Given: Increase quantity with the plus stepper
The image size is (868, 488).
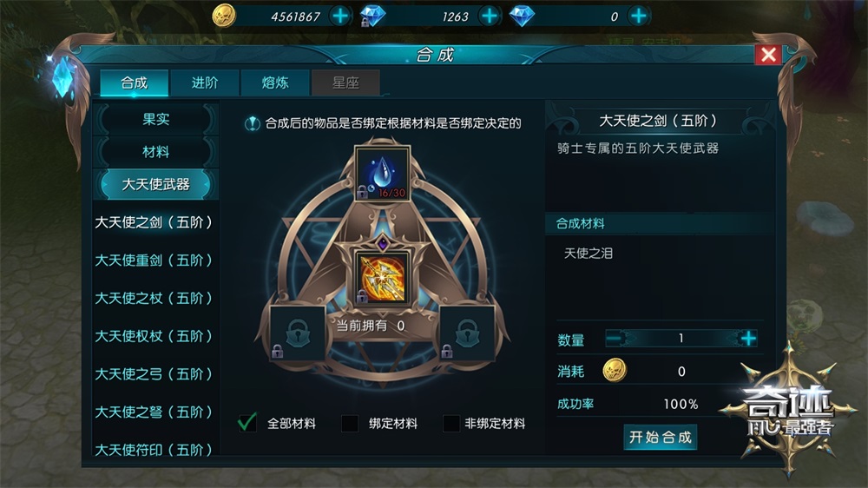Looking at the screenshot, I should tap(748, 339).
